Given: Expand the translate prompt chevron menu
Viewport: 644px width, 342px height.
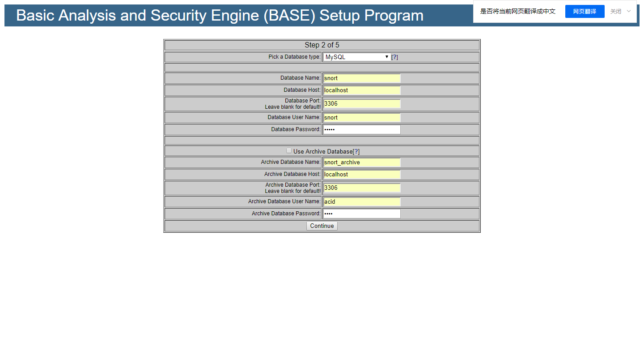Looking at the screenshot, I should [629, 11].
